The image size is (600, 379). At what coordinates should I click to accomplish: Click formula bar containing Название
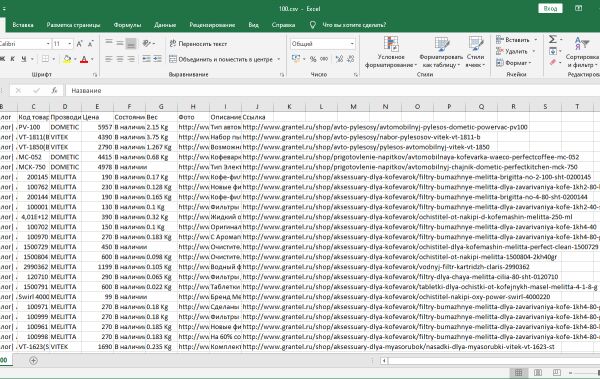click(x=333, y=90)
